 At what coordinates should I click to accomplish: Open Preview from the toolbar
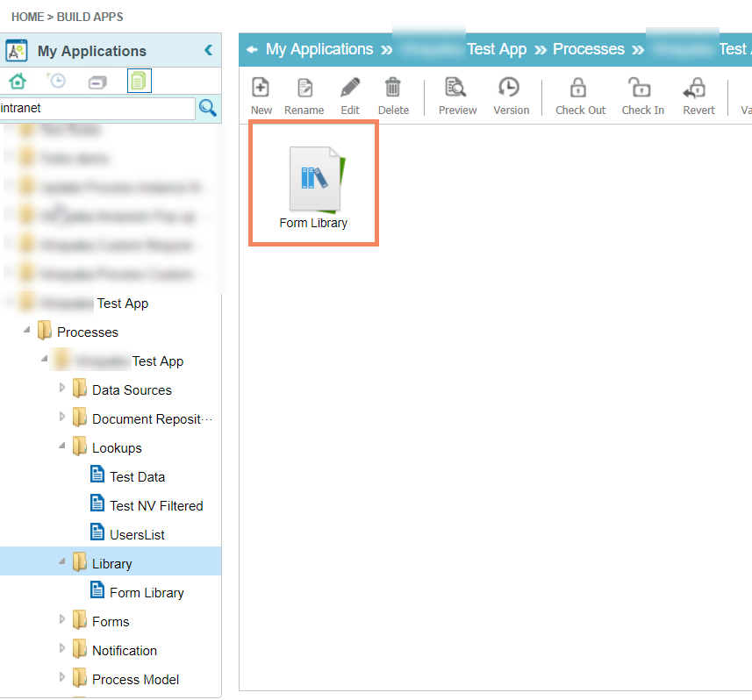pos(457,89)
